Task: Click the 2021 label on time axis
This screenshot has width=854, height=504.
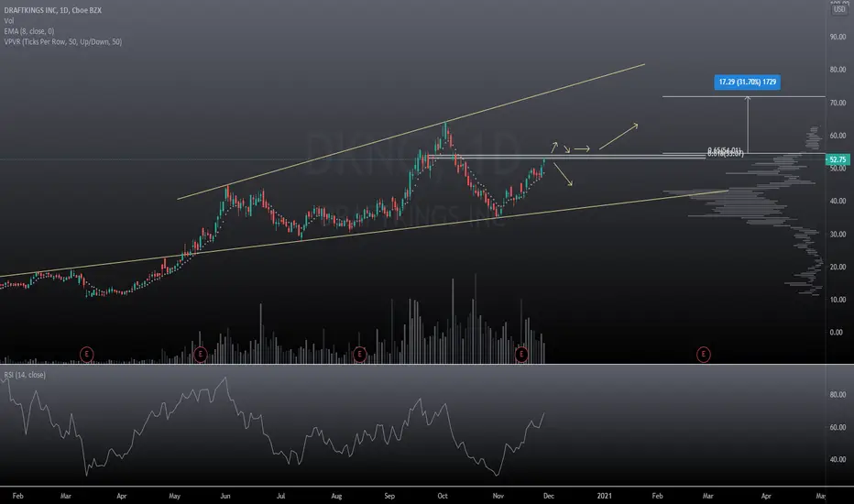Action: click(x=604, y=496)
